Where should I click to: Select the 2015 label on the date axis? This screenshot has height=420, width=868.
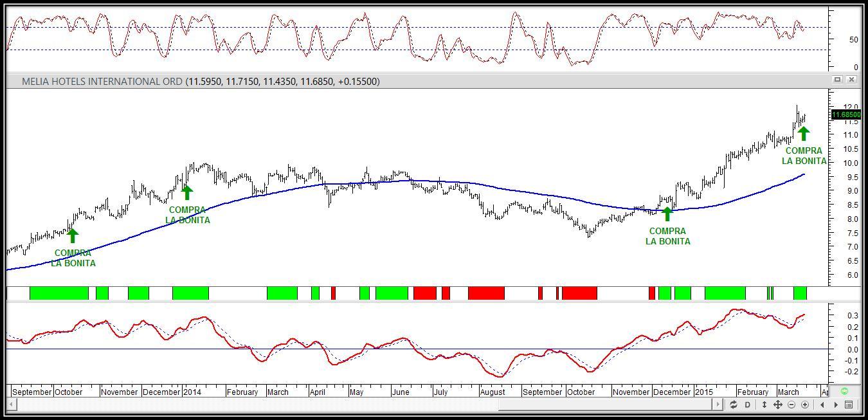click(x=703, y=392)
